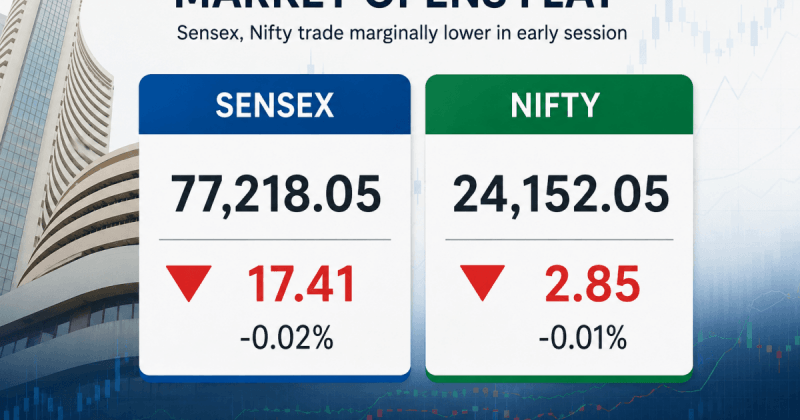800x420 pixels.
Task: Click the green bottom border of Nifty card
Action: point(559,378)
